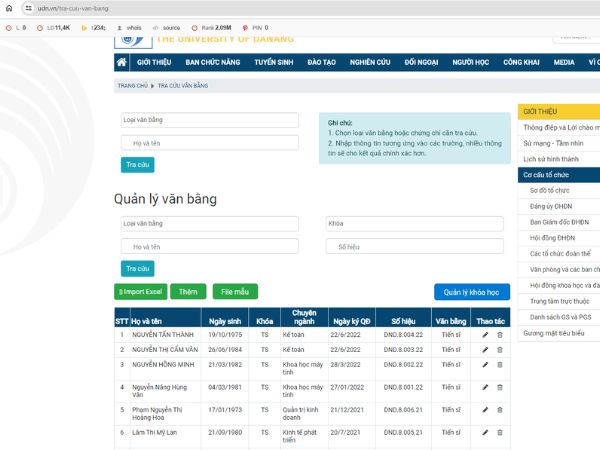Delete the NGUYỄN TẤN THÀNH record
Screen dimensions: 600x450
point(500,335)
